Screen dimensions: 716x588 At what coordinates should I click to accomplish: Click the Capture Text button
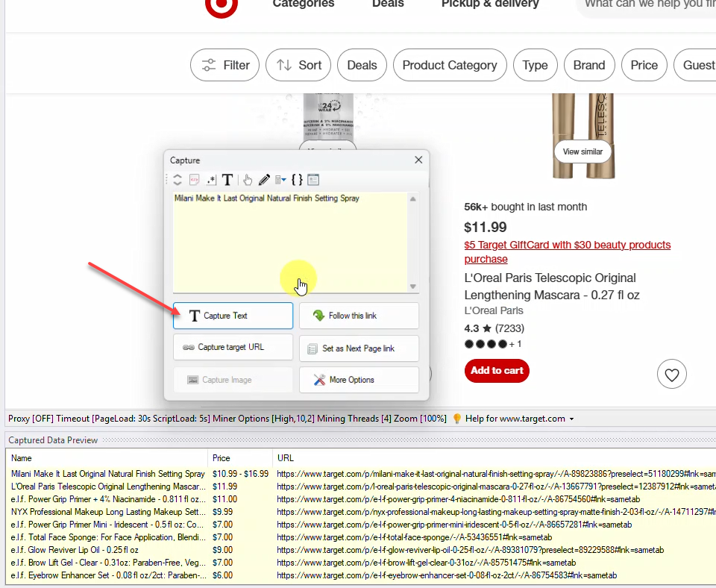click(233, 316)
